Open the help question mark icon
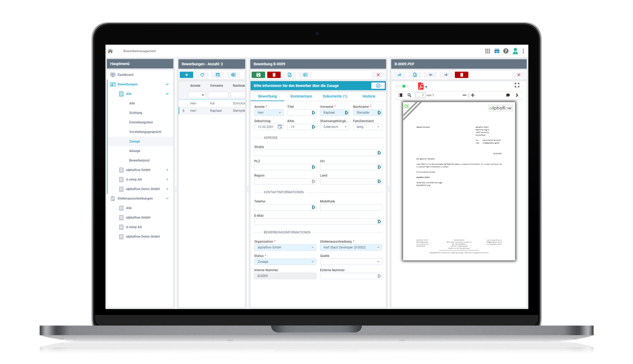 point(506,51)
